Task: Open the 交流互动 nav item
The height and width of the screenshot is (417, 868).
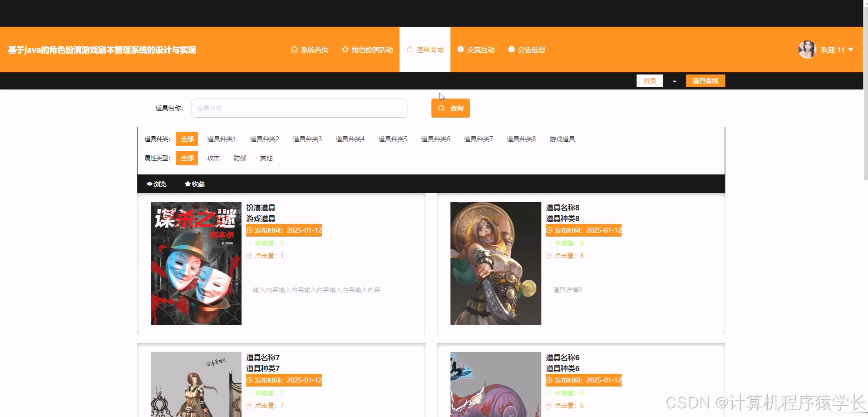Action: point(476,50)
